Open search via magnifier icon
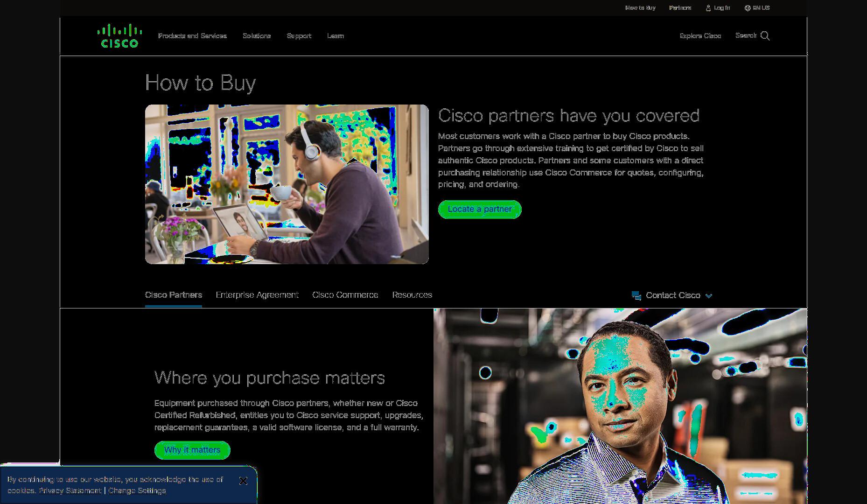This screenshot has width=867, height=504. click(x=765, y=36)
